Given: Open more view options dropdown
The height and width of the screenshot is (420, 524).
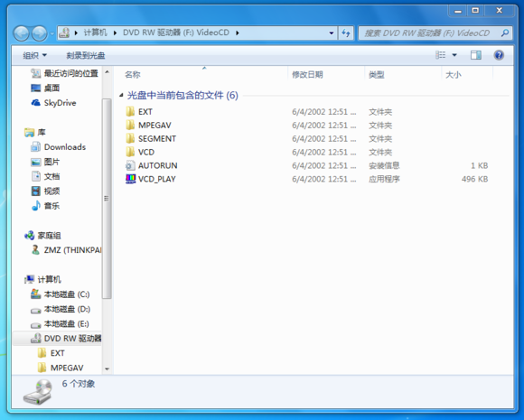Looking at the screenshot, I should pyautogui.click(x=454, y=55).
